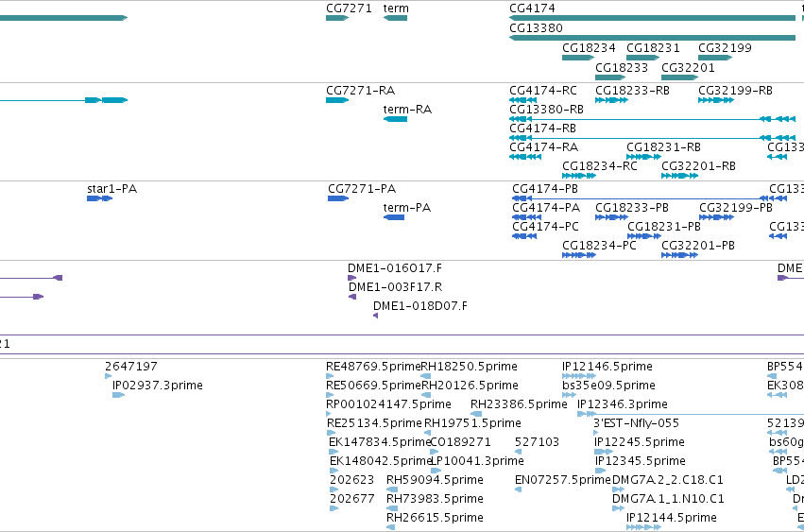Click the CG18234-PC protein label
The height and width of the screenshot is (532, 804).
pyautogui.click(x=599, y=247)
